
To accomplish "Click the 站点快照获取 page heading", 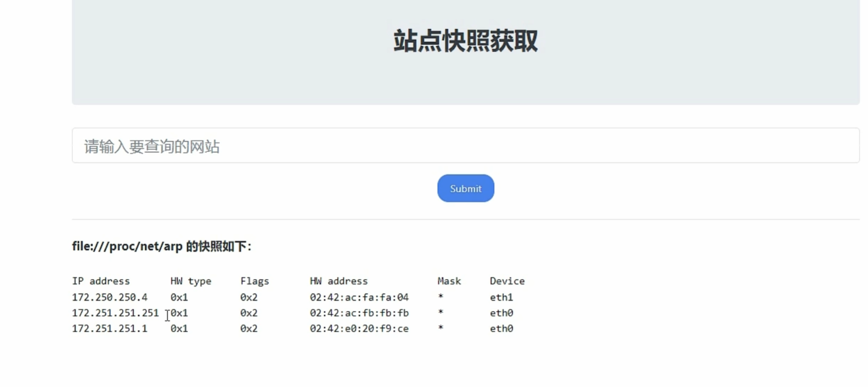I will (466, 41).
